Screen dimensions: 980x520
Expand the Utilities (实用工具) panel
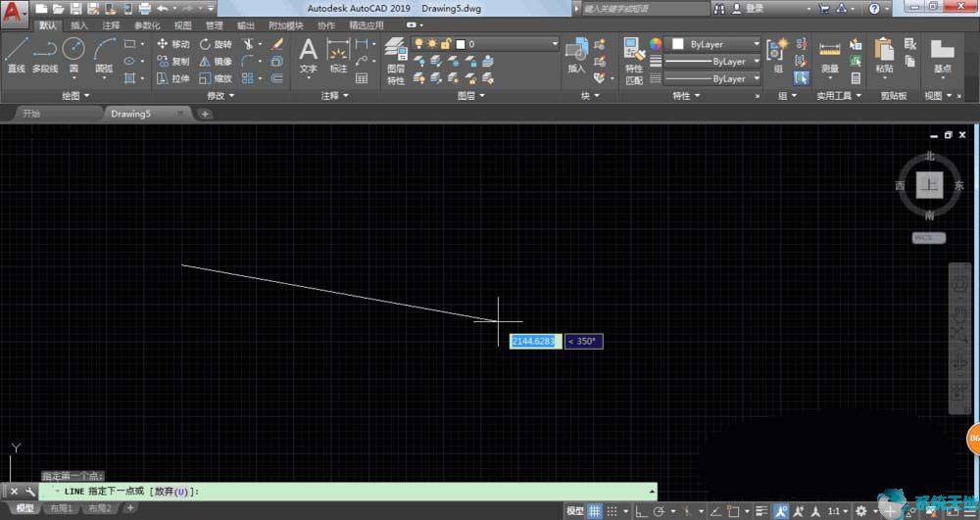tap(839, 96)
